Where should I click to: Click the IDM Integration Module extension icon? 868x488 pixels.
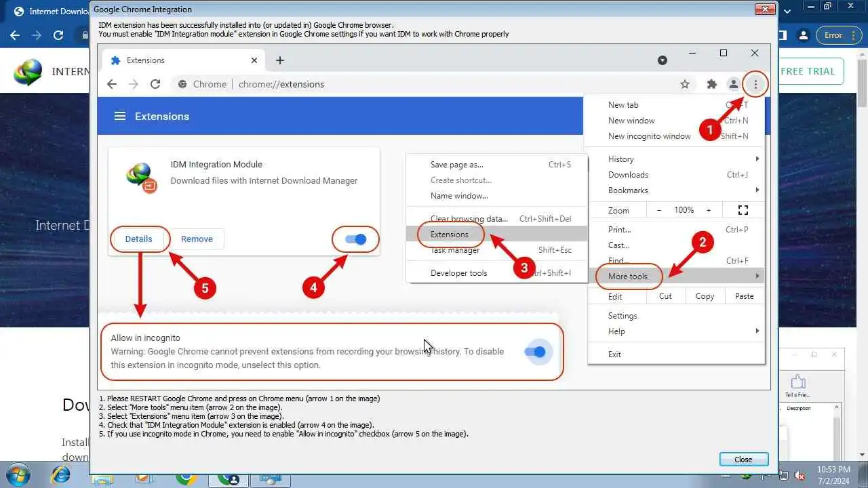(141, 177)
